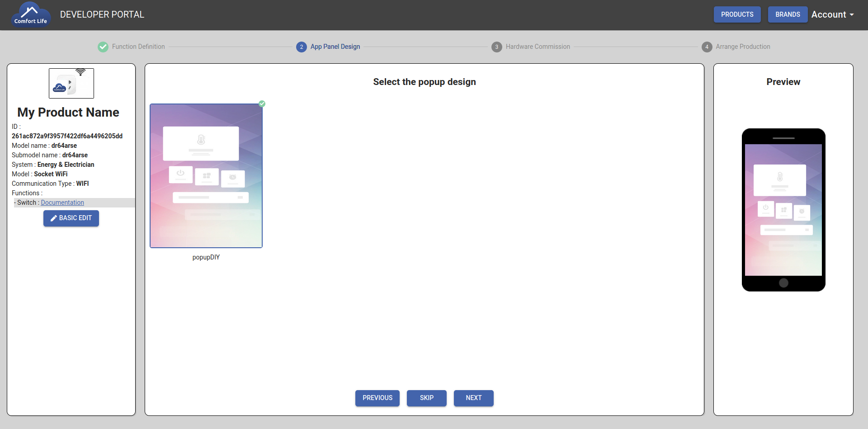Open the Brands page
This screenshot has width=868, height=429.
[788, 14]
